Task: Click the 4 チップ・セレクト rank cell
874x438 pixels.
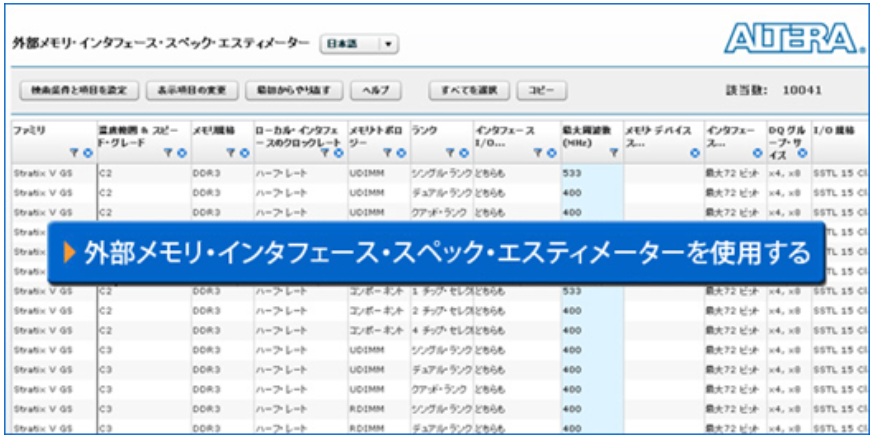Action: 443,330
